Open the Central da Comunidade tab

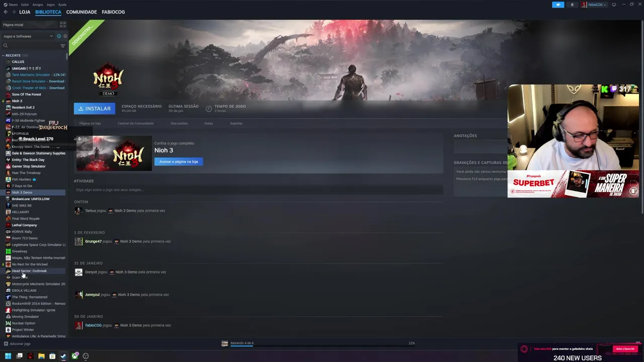pos(136,123)
